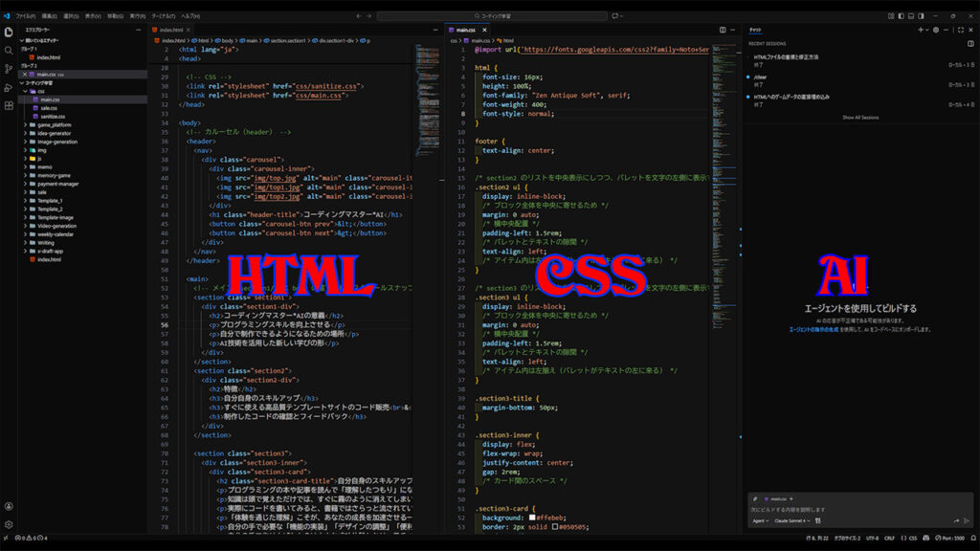Open the ターミナル(T) menu

[164, 16]
